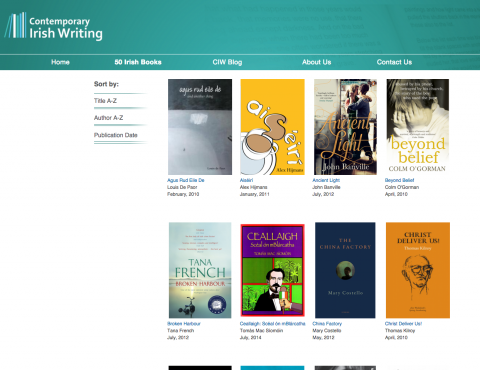Screen dimensions: 480x370
Task: Select author name Mary Costello
Action: click(327, 331)
